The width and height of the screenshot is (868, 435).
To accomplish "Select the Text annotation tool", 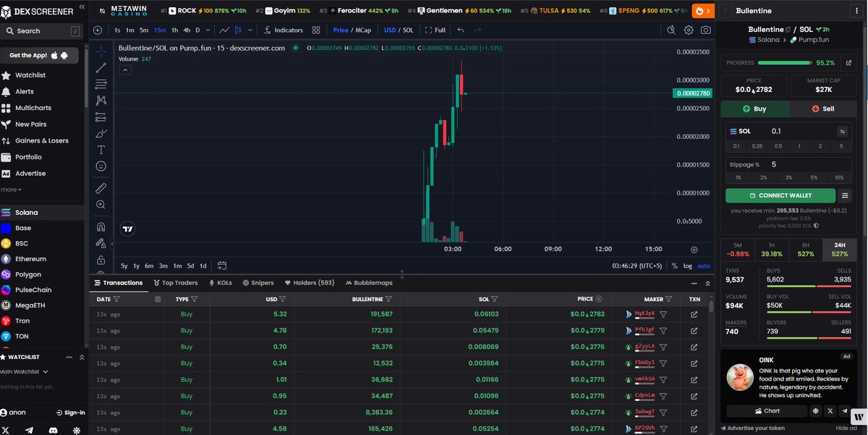I will (x=101, y=150).
